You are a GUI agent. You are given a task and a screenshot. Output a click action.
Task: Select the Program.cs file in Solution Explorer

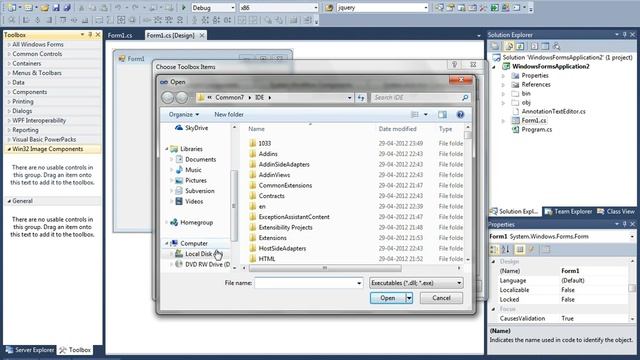point(532,129)
